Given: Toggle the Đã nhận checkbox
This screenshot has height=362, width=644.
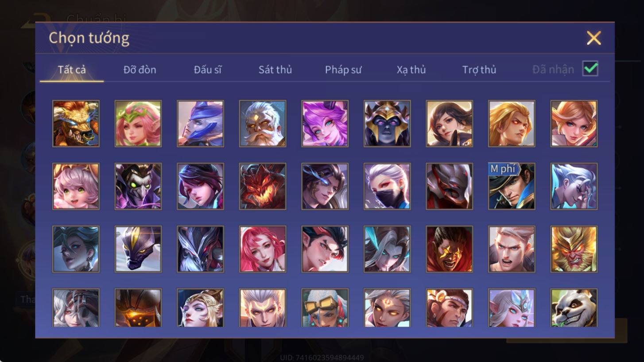Looking at the screenshot, I should [590, 69].
